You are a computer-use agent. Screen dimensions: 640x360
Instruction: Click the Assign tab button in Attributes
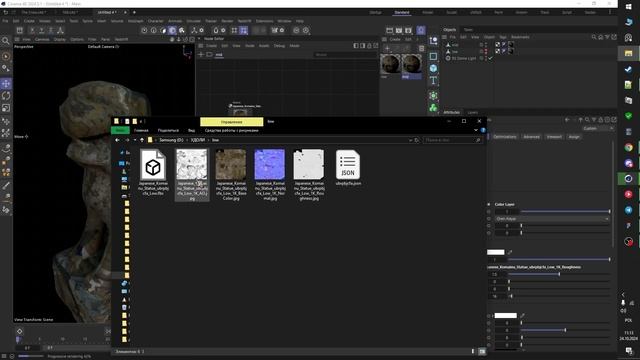point(574,137)
